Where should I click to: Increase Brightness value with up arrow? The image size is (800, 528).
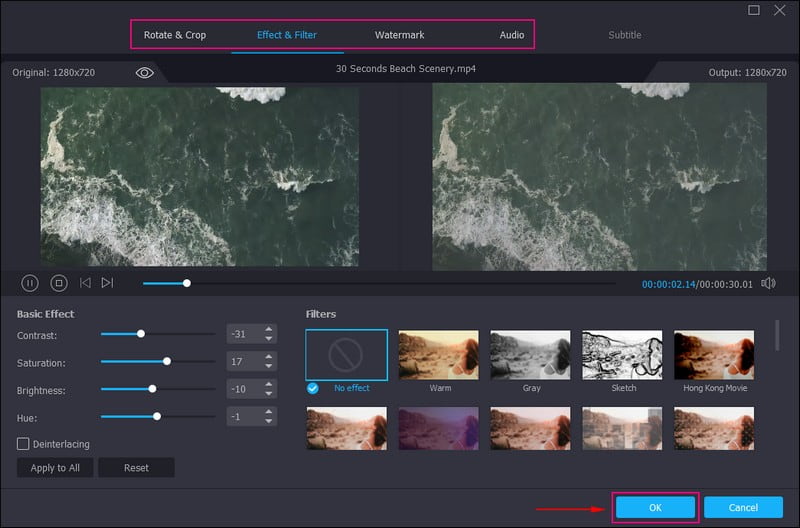coord(269,384)
